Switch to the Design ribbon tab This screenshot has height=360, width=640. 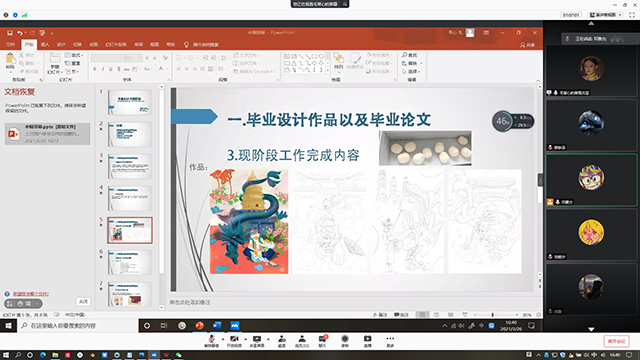coord(61,44)
